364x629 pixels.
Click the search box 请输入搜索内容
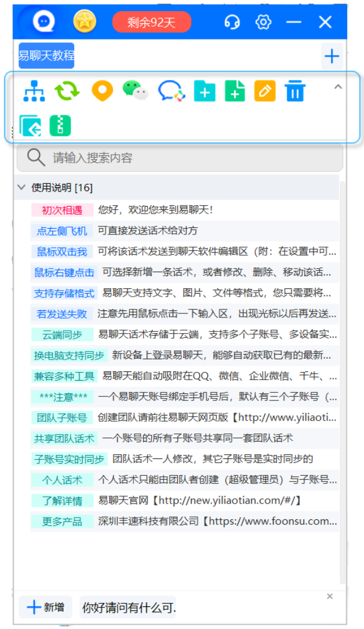click(x=180, y=158)
